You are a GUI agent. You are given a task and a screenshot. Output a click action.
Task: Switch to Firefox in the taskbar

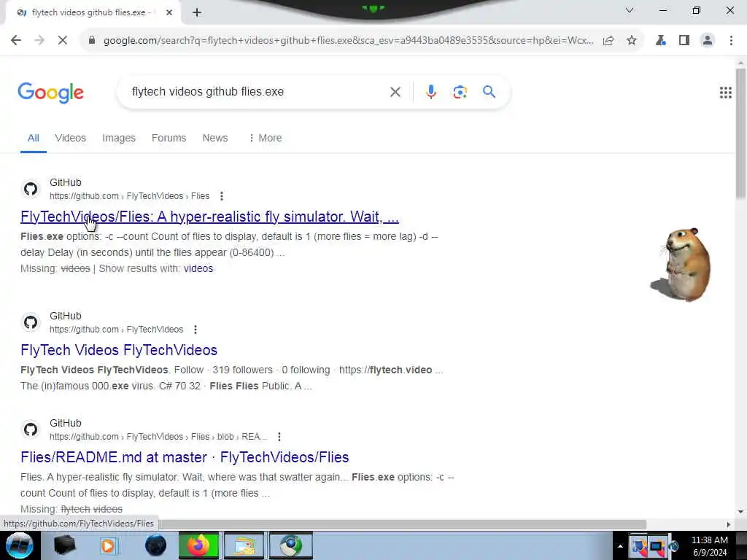[x=198, y=545]
